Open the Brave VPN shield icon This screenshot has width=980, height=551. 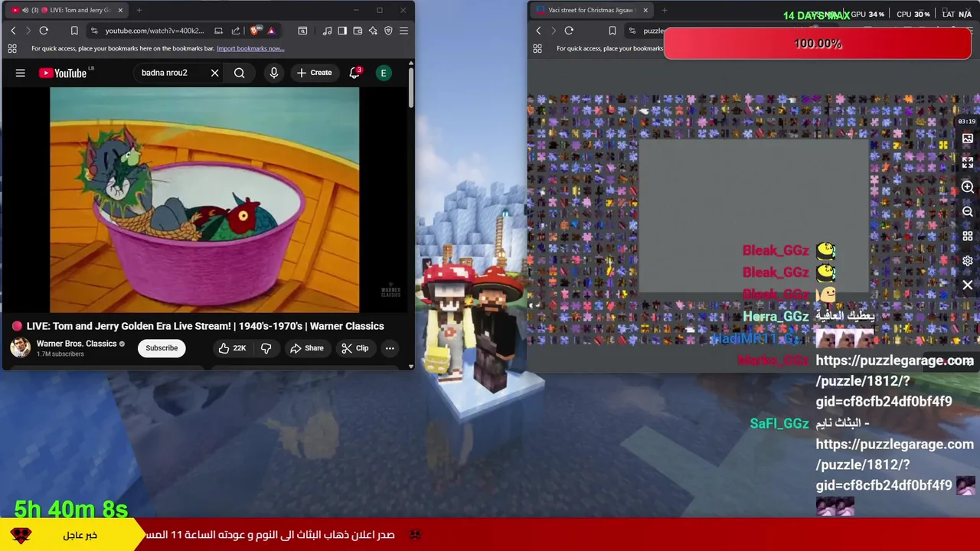[x=388, y=31]
